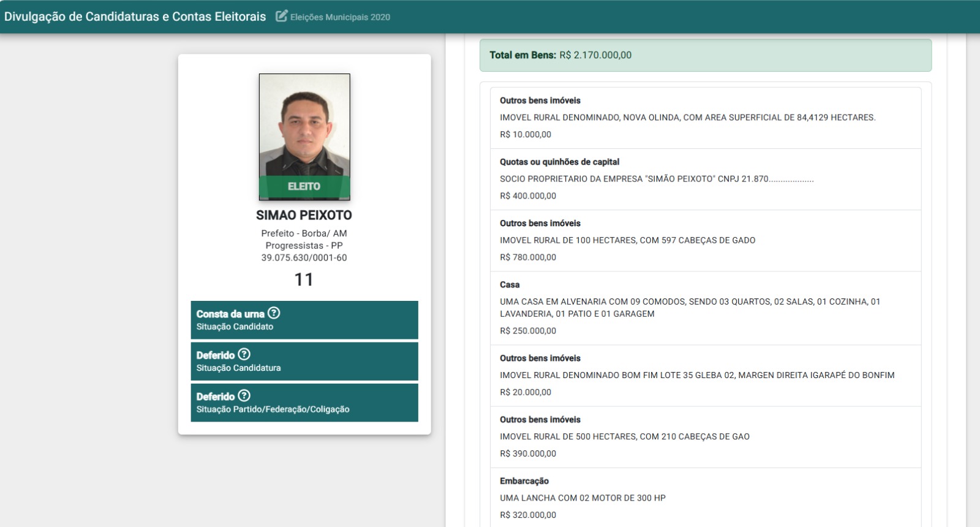Select the Situação Candidatura status panel
Viewport: 980px width, 527px height.
click(x=304, y=361)
